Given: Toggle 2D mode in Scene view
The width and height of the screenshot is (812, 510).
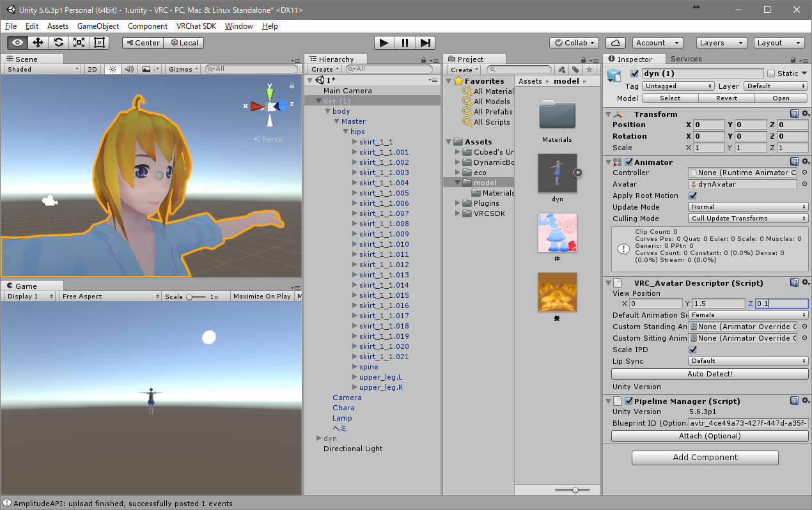Looking at the screenshot, I should point(93,69).
